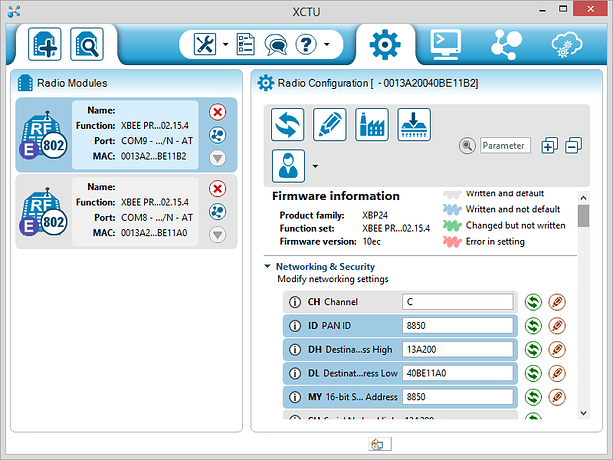Click Read radio settings button

tap(287, 124)
